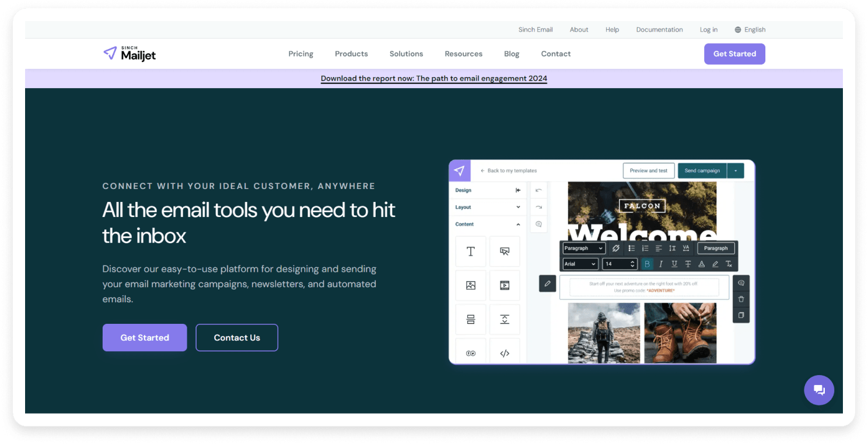Open the Solutions menu
Image resolution: width=868 pixels, height=444 pixels.
click(x=407, y=54)
